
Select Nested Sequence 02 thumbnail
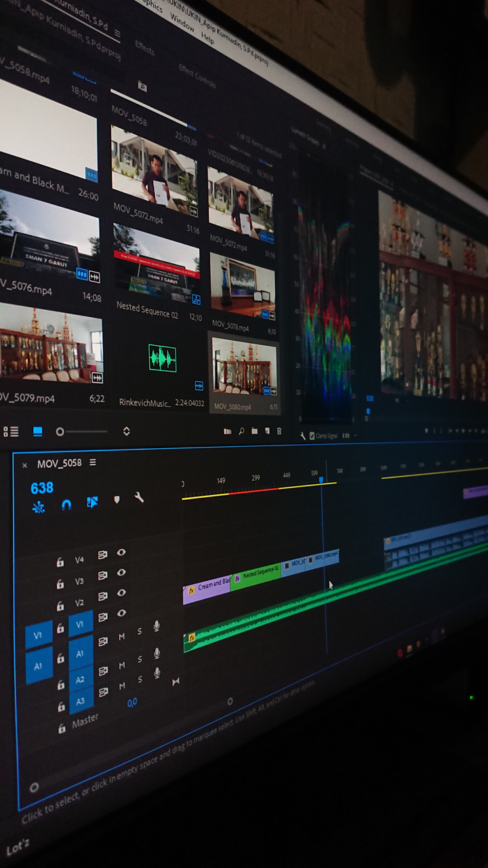157,261
